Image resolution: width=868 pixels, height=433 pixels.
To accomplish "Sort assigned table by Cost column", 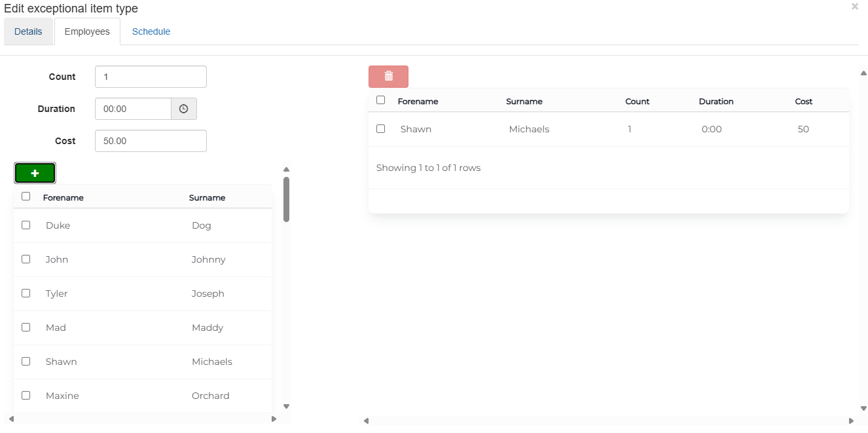I will pyautogui.click(x=803, y=102).
